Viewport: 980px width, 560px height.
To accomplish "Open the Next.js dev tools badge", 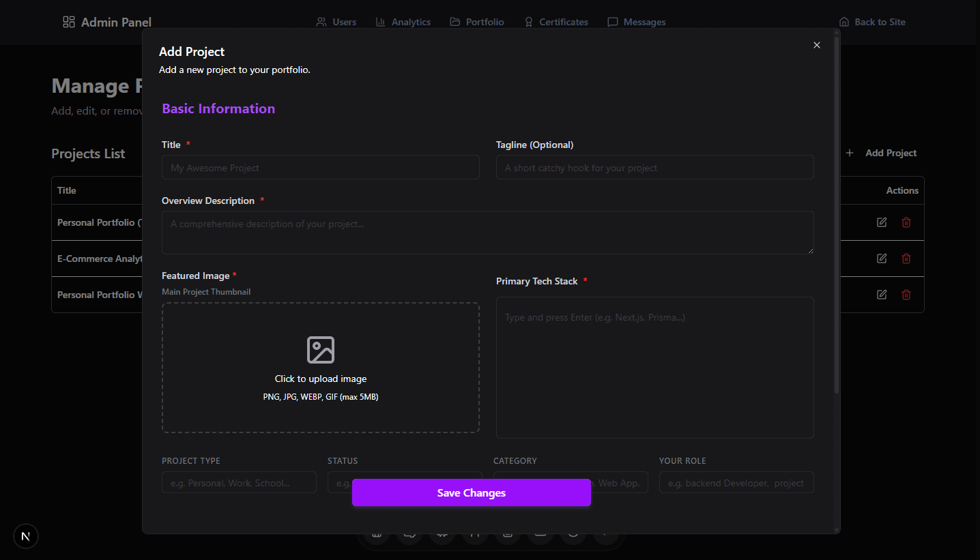I will [26, 536].
